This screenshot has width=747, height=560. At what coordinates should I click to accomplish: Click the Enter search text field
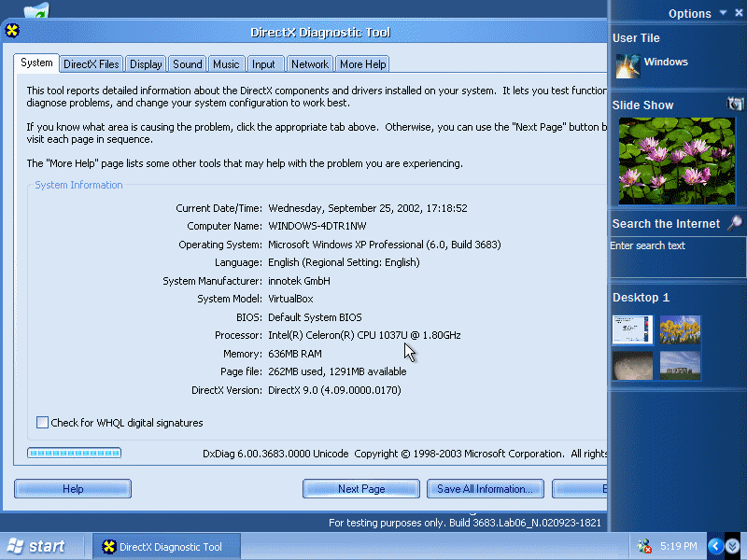click(678, 258)
